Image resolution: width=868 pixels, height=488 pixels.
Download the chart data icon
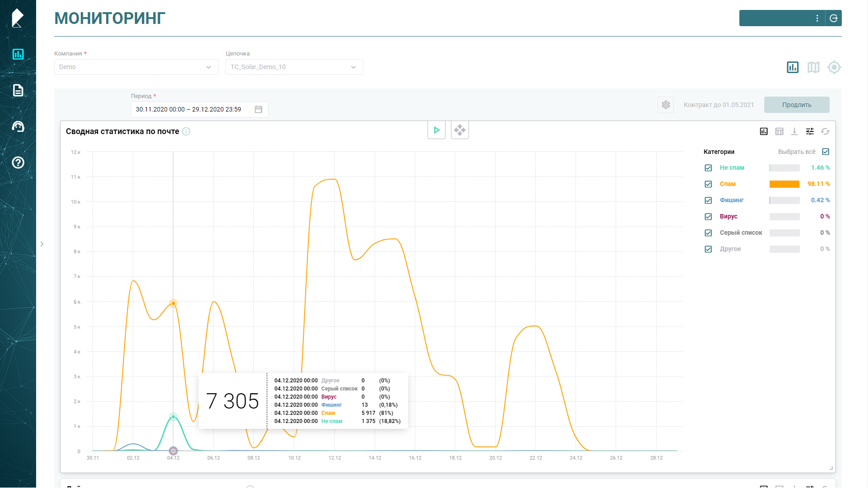pos(794,131)
